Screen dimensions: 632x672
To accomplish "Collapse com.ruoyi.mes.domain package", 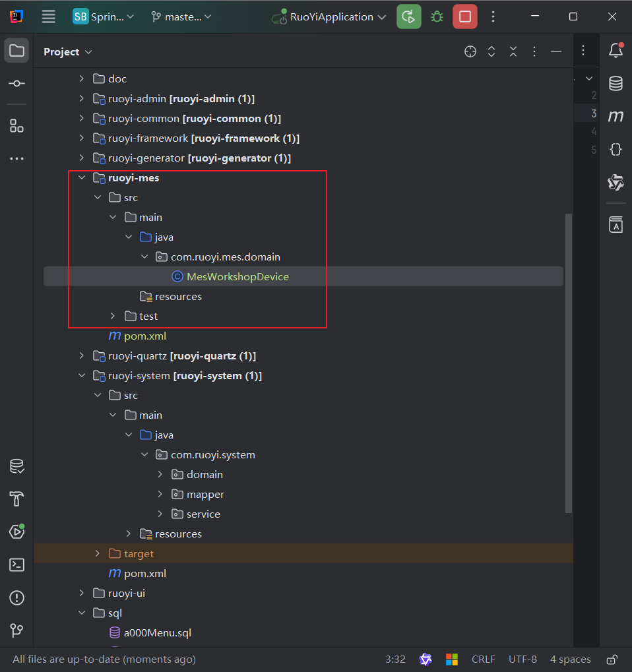I will click(x=144, y=257).
